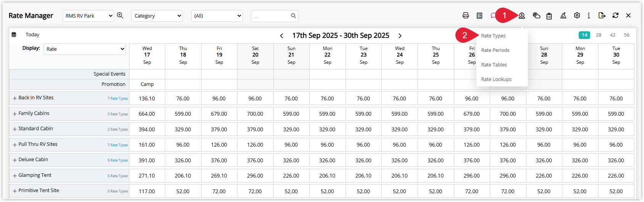Go to next date range arrow
The height and width of the screenshot is (202, 644).
pyautogui.click(x=400, y=36)
